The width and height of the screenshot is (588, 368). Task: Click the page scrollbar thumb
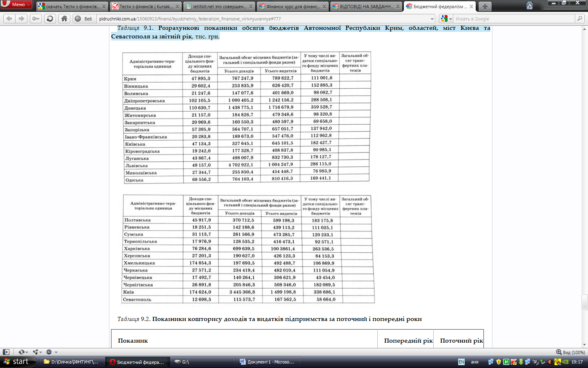click(x=585, y=303)
